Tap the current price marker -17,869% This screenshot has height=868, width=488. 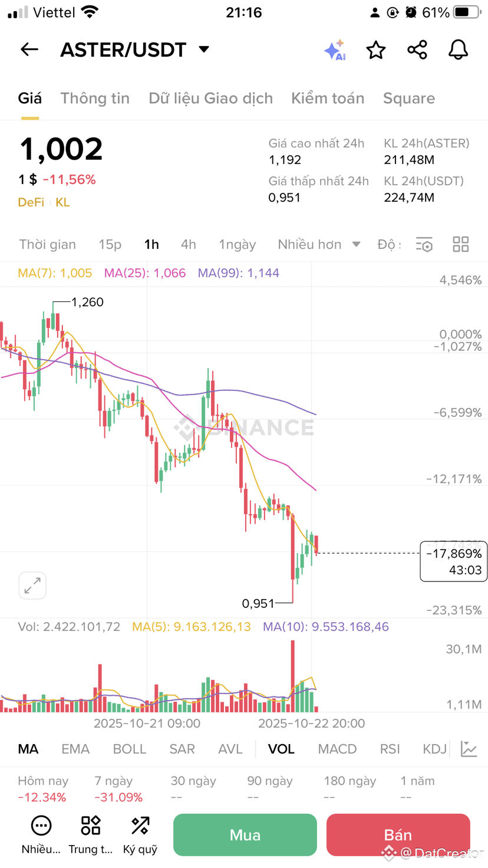coord(454,561)
